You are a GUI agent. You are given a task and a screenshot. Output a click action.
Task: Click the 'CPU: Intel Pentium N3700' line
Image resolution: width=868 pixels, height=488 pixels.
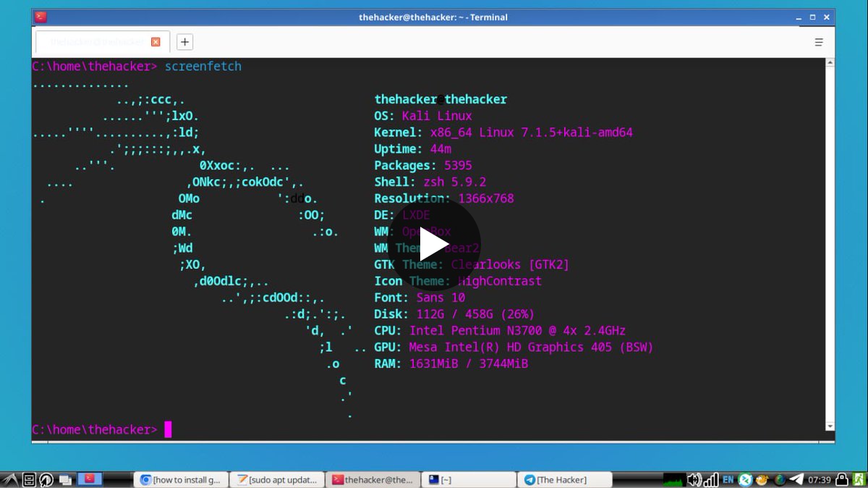(x=500, y=331)
